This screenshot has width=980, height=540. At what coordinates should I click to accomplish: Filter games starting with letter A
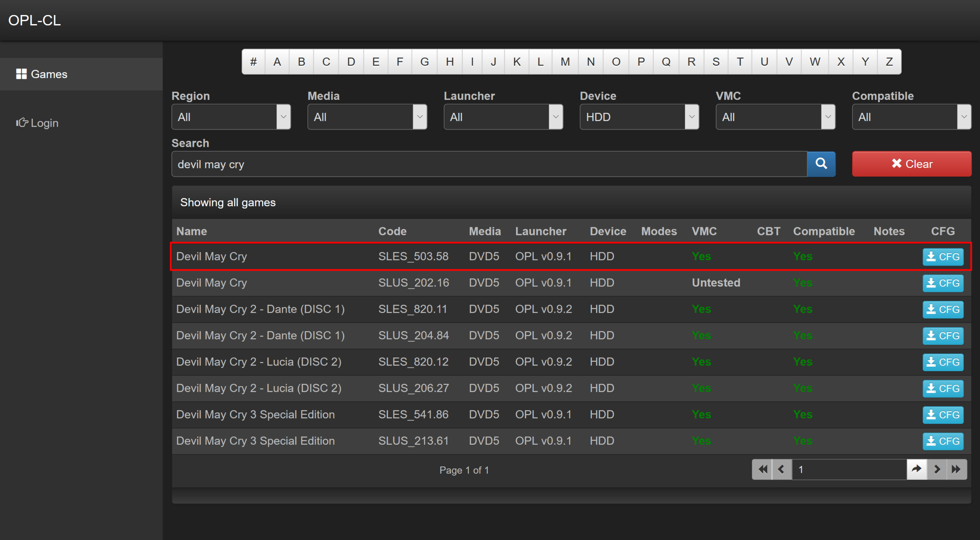(277, 62)
